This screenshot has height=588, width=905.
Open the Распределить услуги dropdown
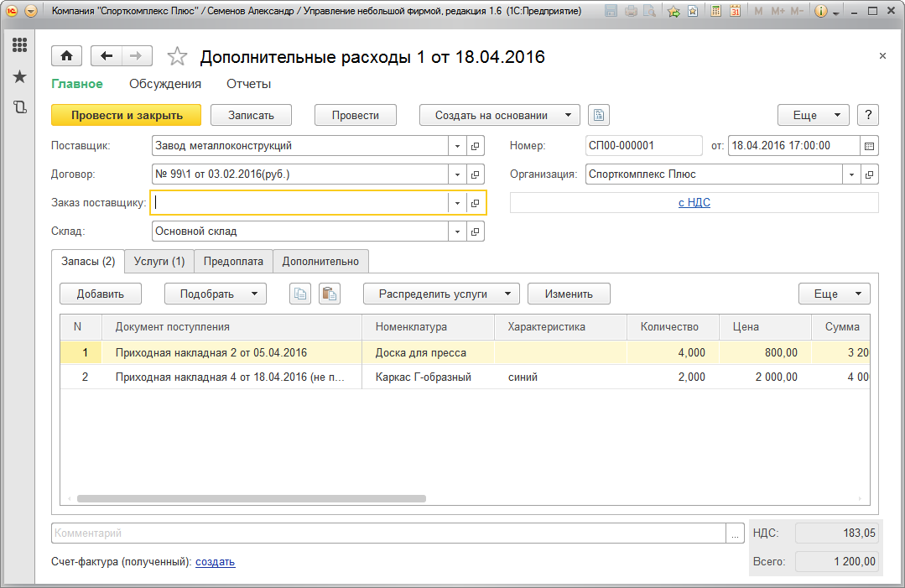click(x=441, y=294)
